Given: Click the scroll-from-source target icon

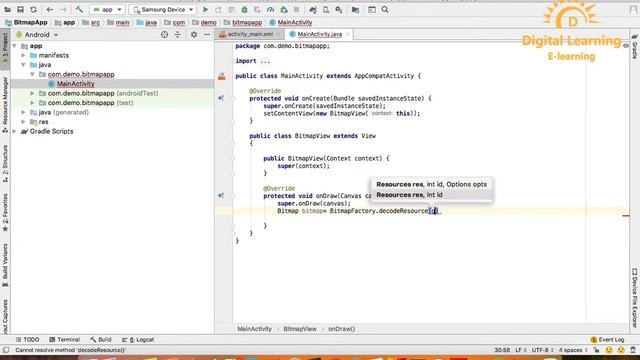Looking at the screenshot, I should [164, 35].
